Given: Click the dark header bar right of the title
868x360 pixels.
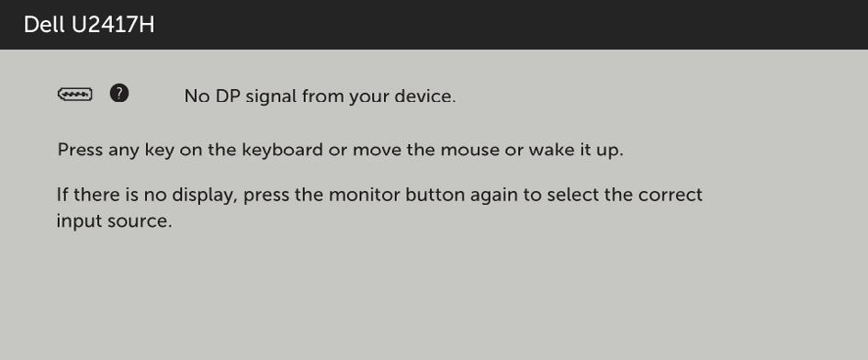Looking at the screenshot, I should [509, 25].
